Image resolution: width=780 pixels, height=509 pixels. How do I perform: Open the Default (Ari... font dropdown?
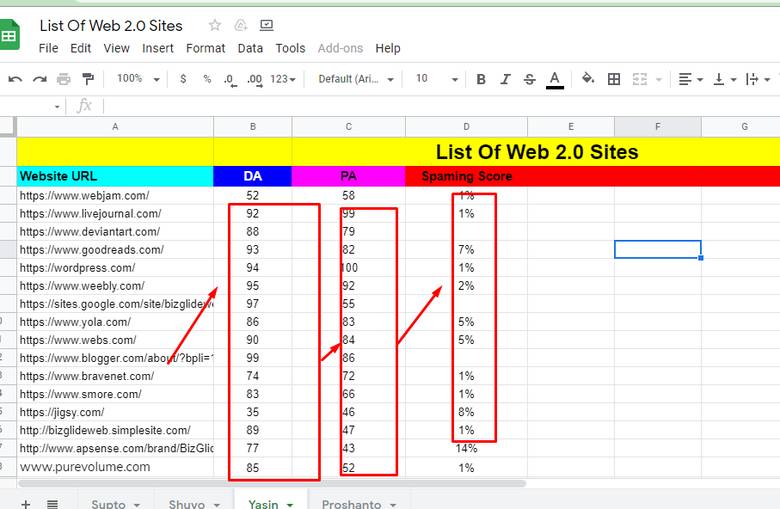(x=356, y=79)
